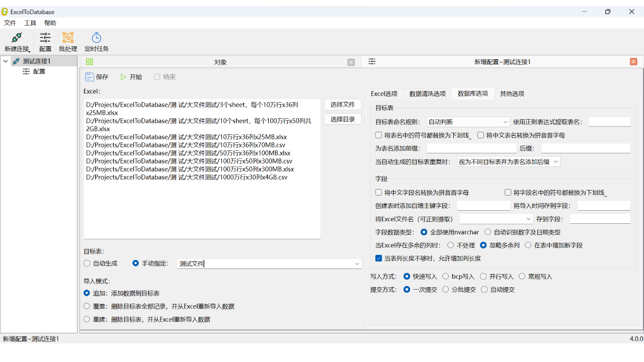The height and width of the screenshot is (362, 644).
Task: Click the sliders icon on 新增配置 tab
Action: (372, 62)
